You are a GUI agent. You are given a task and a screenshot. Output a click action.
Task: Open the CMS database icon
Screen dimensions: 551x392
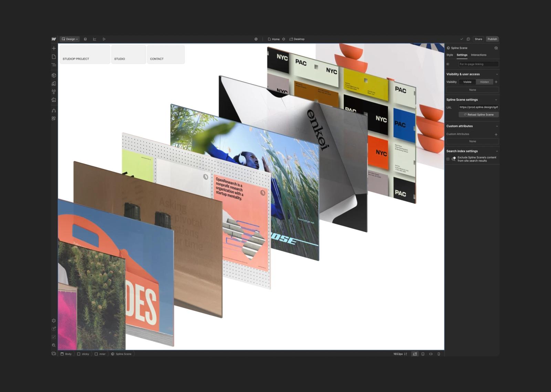(85, 39)
